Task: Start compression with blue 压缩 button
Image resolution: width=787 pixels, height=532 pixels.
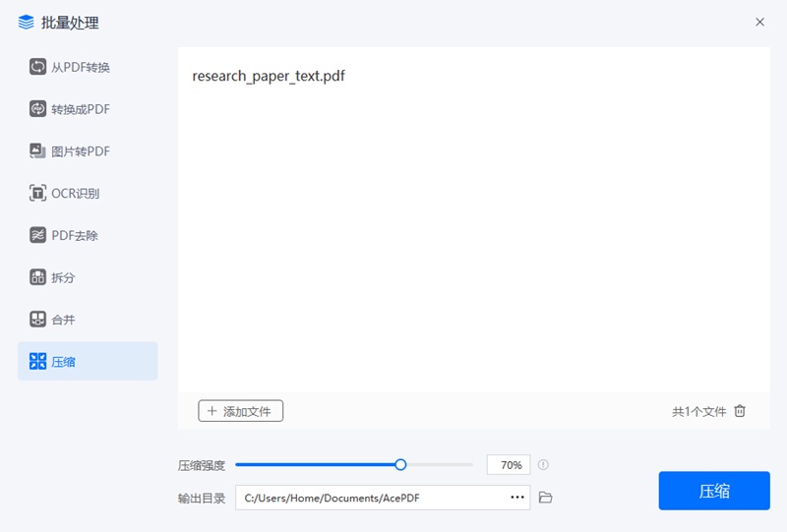Action: pos(714,491)
